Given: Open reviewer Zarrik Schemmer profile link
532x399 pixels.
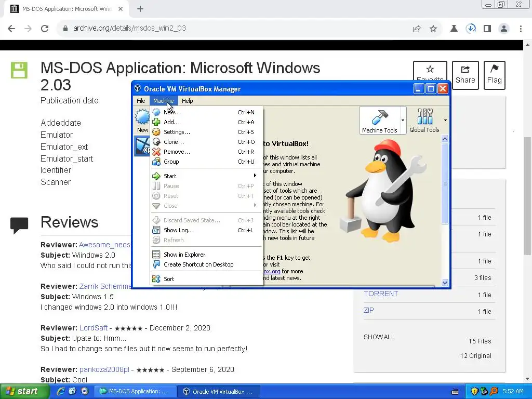Looking at the screenshot, I should tap(105, 286).
